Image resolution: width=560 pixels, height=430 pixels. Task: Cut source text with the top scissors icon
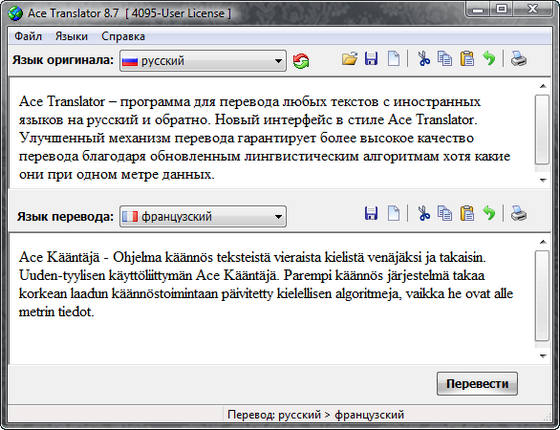click(424, 58)
